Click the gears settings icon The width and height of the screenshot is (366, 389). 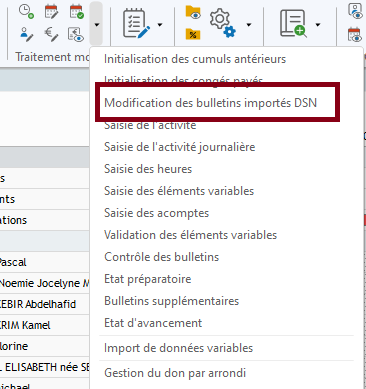coord(223,23)
